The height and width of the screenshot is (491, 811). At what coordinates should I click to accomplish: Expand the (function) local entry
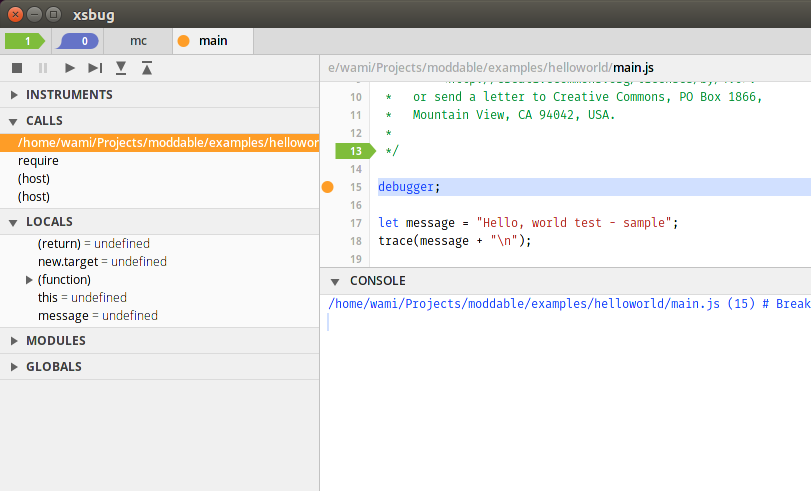click(29, 280)
